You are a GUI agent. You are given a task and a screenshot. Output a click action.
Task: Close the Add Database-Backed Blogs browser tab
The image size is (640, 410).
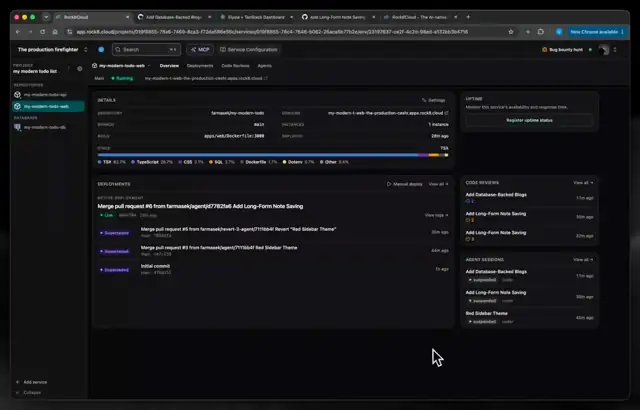click(209, 17)
